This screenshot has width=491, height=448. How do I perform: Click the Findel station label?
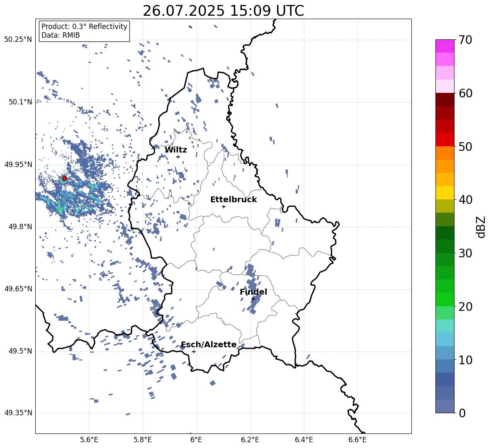253,292
